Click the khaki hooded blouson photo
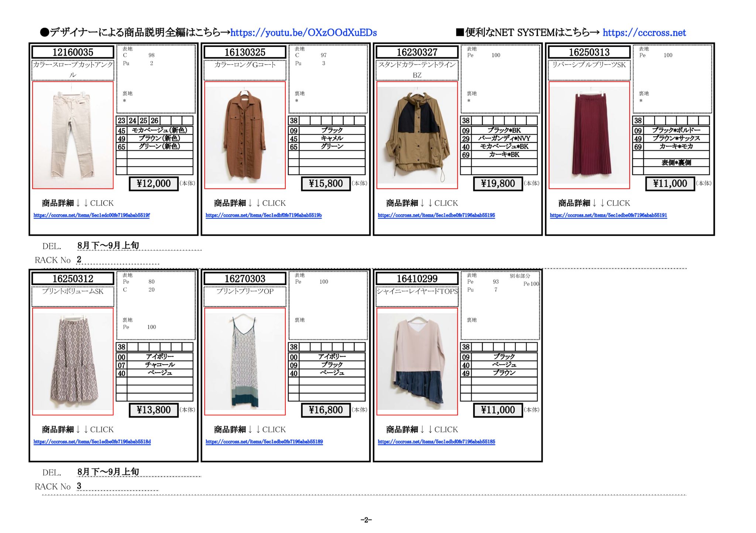This screenshot has height=533, width=756. coord(417,135)
